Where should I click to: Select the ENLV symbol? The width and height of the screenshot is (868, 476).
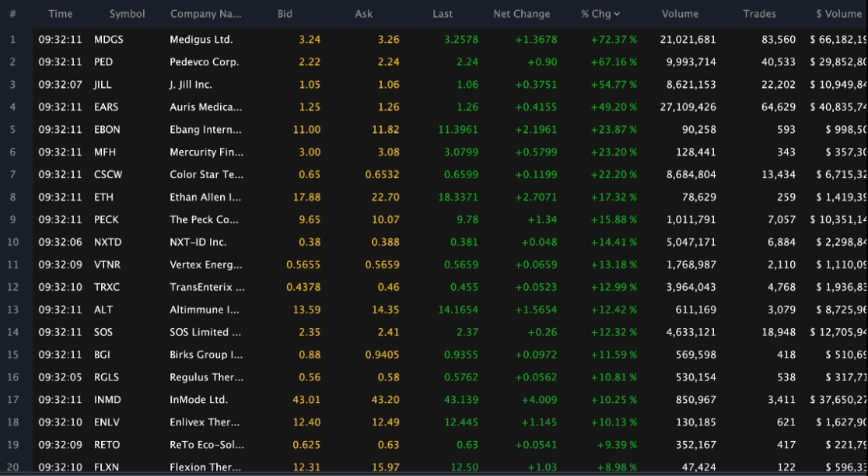(x=107, y=422)
